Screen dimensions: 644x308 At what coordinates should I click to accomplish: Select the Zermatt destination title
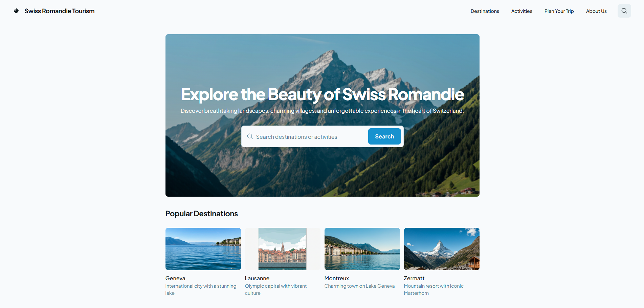[414, 278]
